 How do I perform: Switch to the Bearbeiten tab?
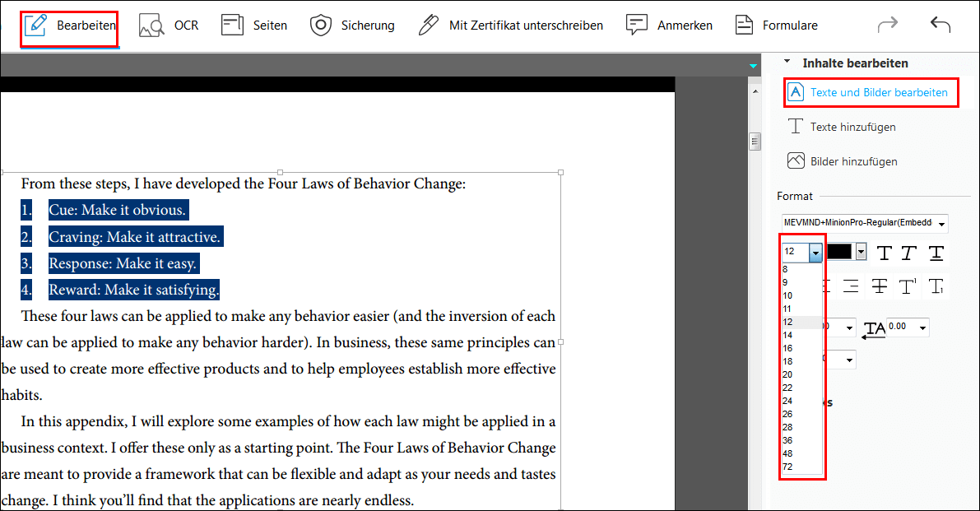click(x=70, y=26)
